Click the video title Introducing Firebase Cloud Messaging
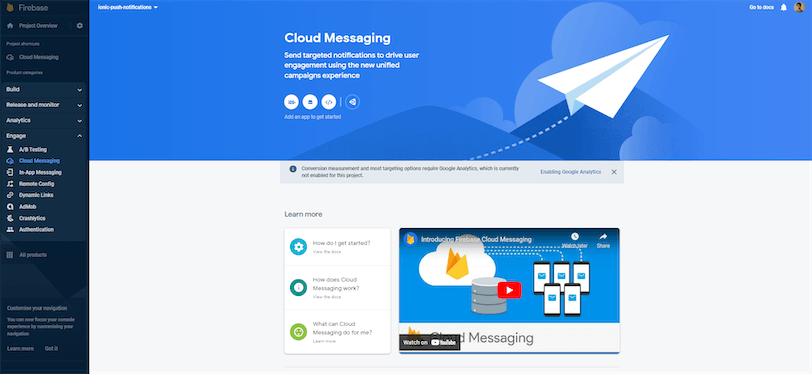The width and height of the screenshot is (812, 374). pos(476,239)
